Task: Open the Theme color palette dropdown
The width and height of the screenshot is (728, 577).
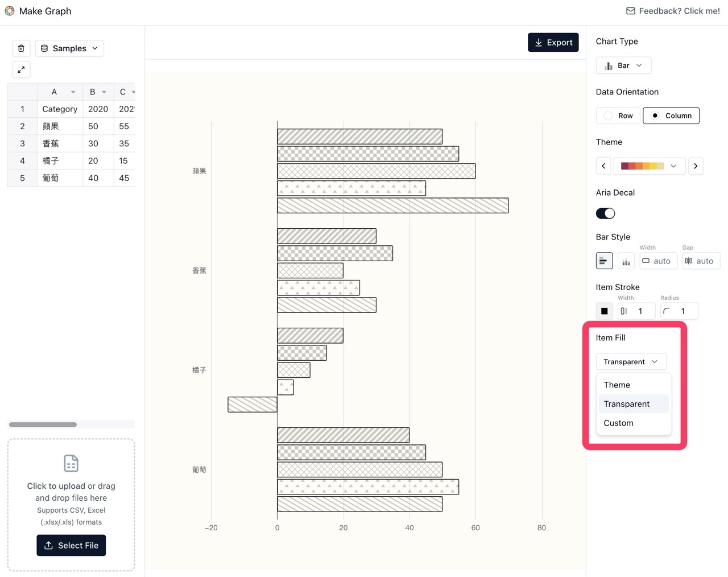Action: tap(649, 166)
